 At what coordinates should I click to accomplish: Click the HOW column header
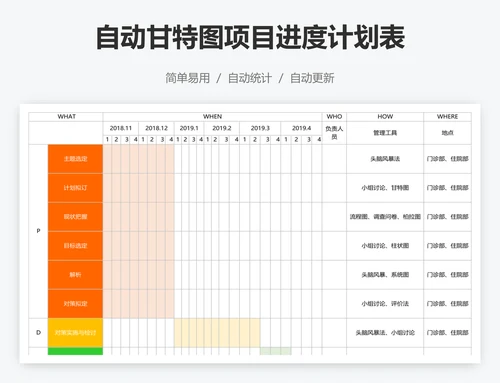pos(385,117)
